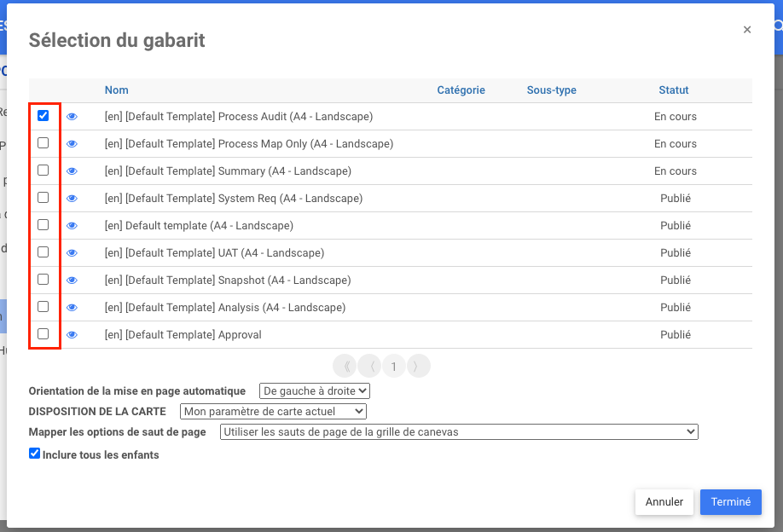Open page break options dropdown
Screen dimensions: 783x532
point(459,432)
